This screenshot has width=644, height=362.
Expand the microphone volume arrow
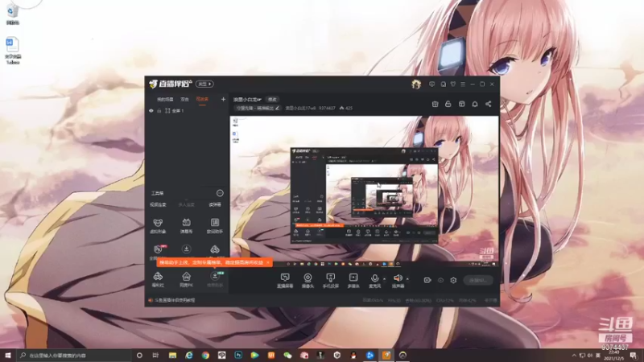(385, 279)
